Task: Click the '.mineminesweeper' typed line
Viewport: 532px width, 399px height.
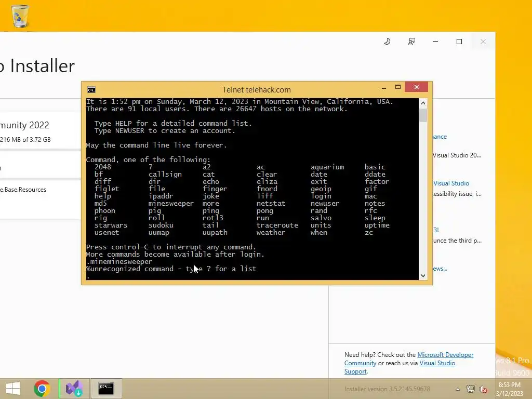Action: 119,262
